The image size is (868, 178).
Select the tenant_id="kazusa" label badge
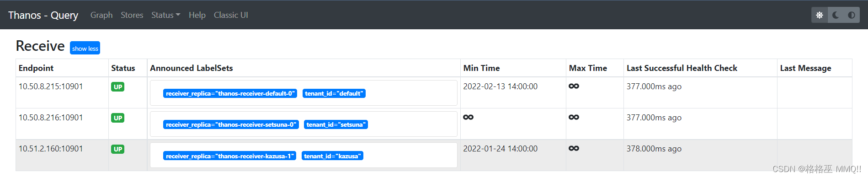tap(332, 156)
